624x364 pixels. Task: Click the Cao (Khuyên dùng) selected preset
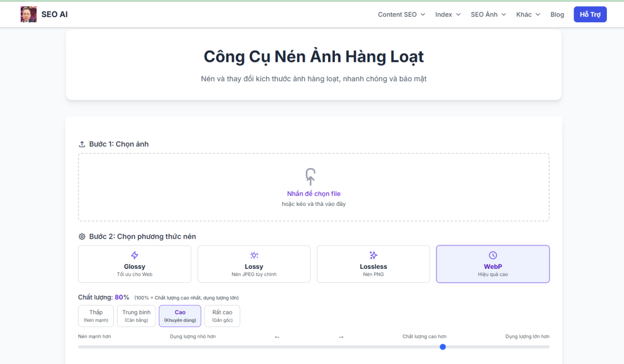pyautogui.click(x=180, y=316)
